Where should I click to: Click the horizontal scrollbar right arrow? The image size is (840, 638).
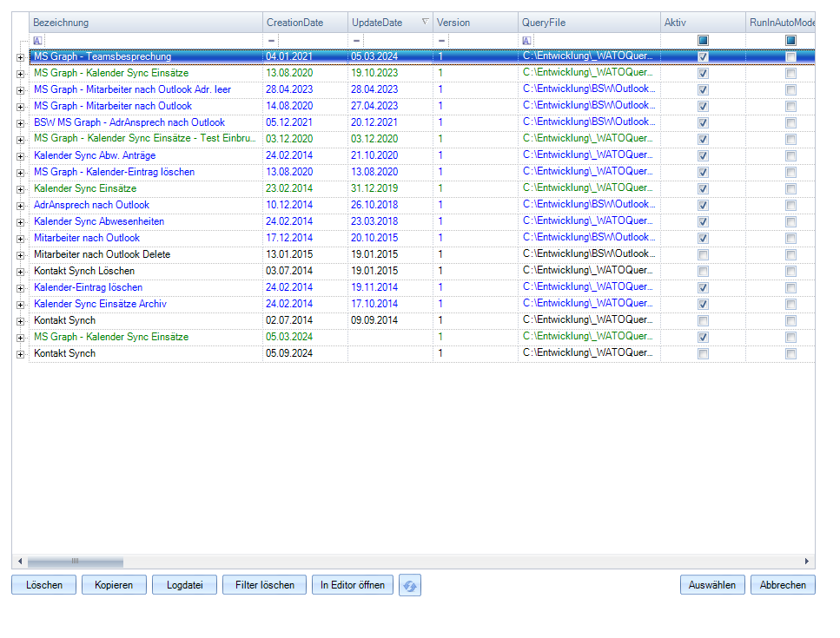[x=807, y=562]
